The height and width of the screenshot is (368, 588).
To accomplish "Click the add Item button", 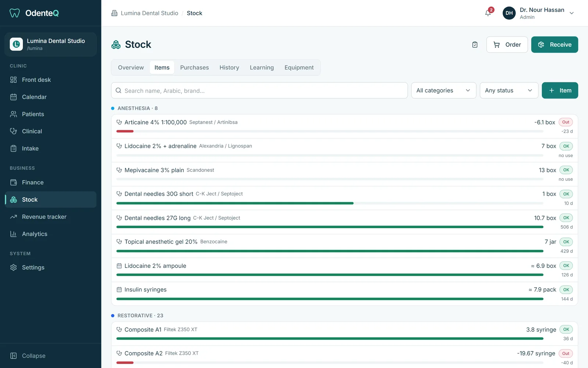I will point(560,91).
